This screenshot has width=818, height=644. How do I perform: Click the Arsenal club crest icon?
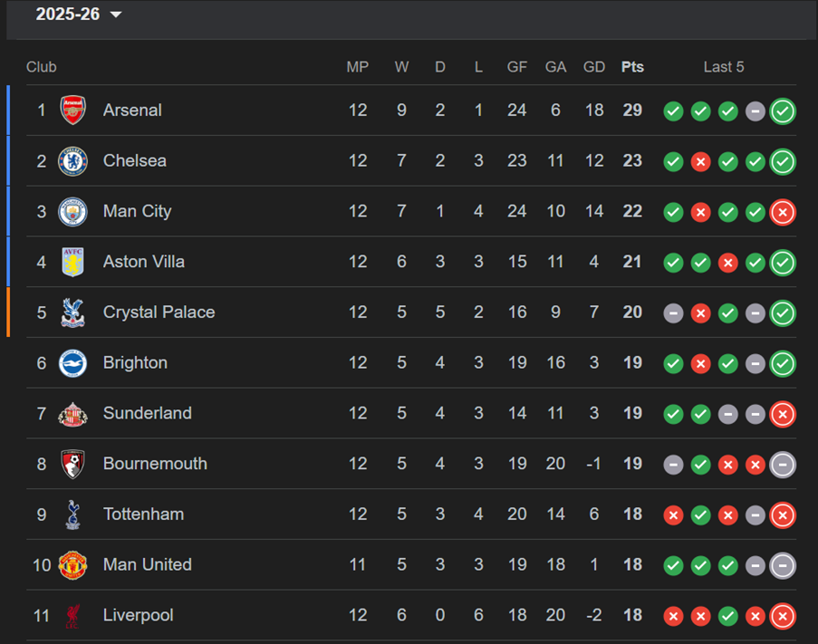(73, 111)
